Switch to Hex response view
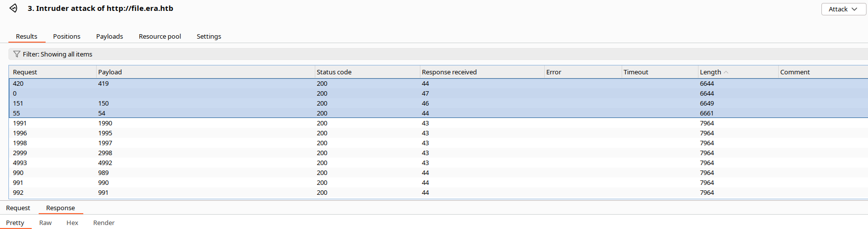The height and width of the screenshot is (229, 868). [x=72, y=223]
